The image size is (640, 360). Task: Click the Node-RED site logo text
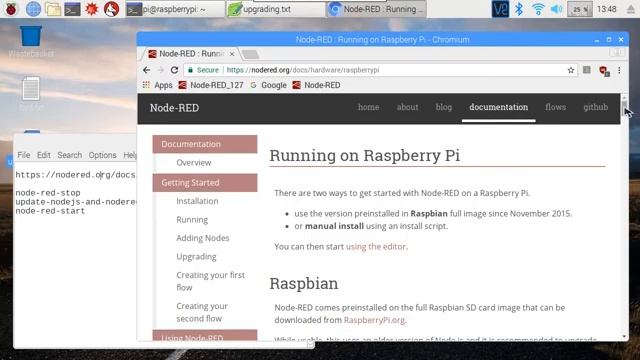pyautogui.click(x=174, y=108)
